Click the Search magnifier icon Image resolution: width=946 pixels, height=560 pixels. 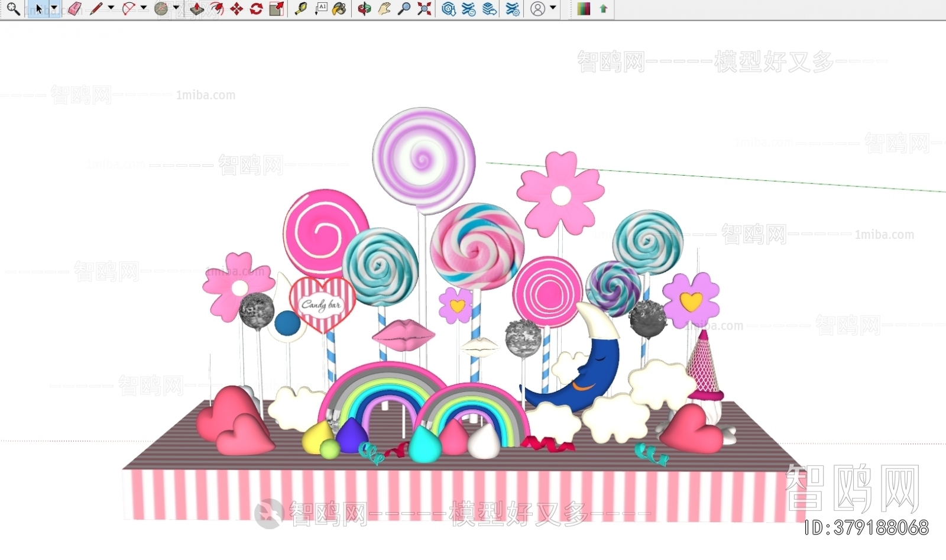coord(13,9)
